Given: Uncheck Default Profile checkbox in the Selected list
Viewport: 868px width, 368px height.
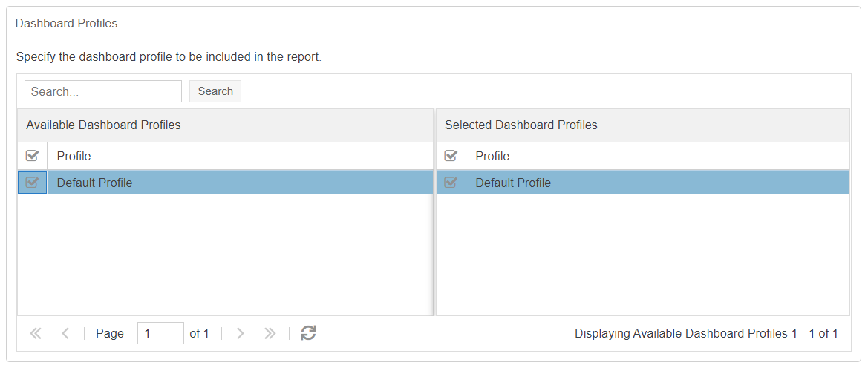Looking at the screenshot, I should pos(451,183).
